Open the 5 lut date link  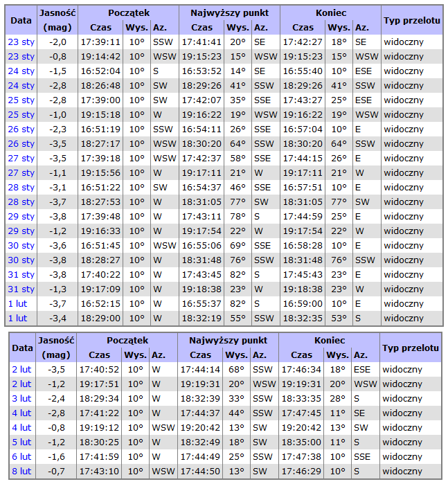[x=21, y=442]
